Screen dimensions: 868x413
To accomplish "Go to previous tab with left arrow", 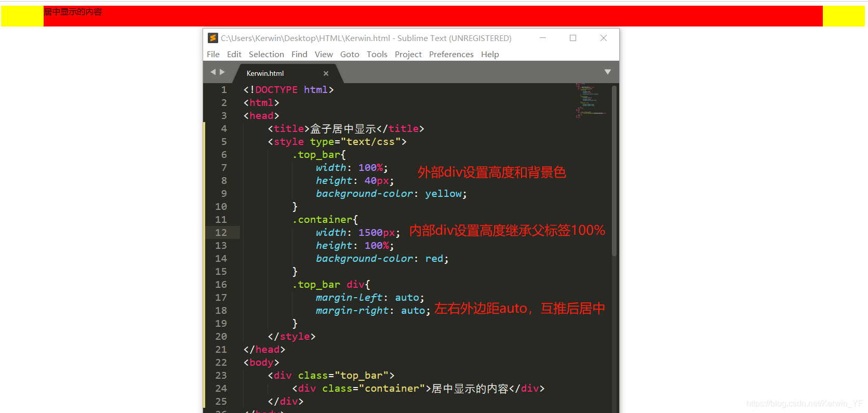I will pos(212,72).
